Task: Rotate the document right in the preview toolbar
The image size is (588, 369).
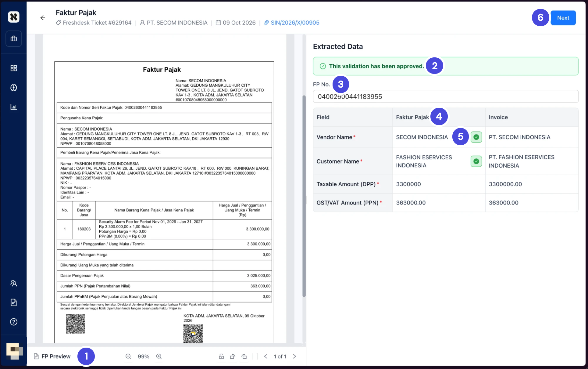Action: [x=244, y=356]
